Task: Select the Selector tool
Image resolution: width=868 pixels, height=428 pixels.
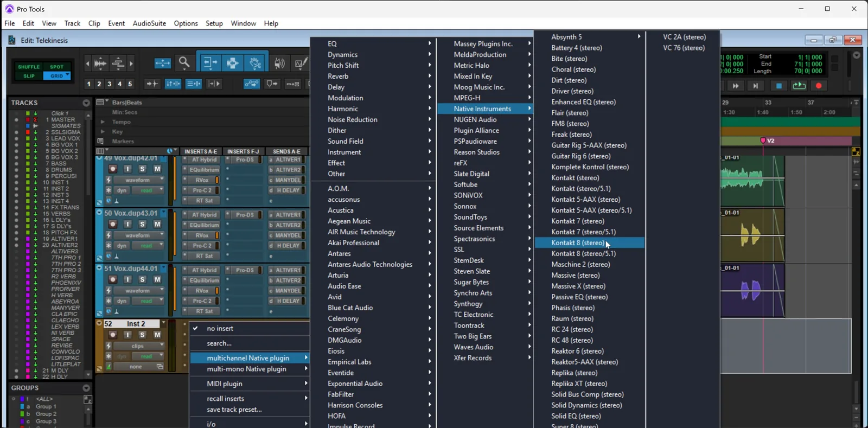Action: click(233, 63)
